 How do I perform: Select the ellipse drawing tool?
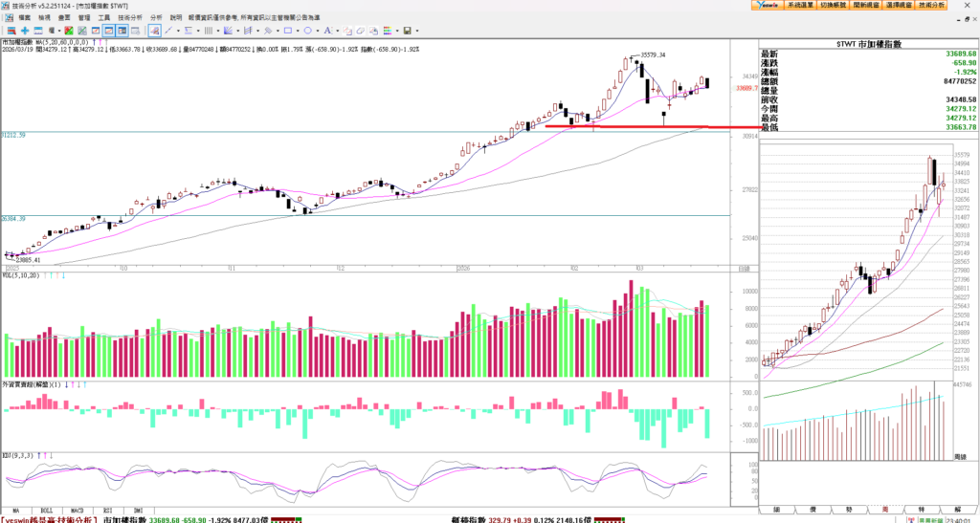307,31
